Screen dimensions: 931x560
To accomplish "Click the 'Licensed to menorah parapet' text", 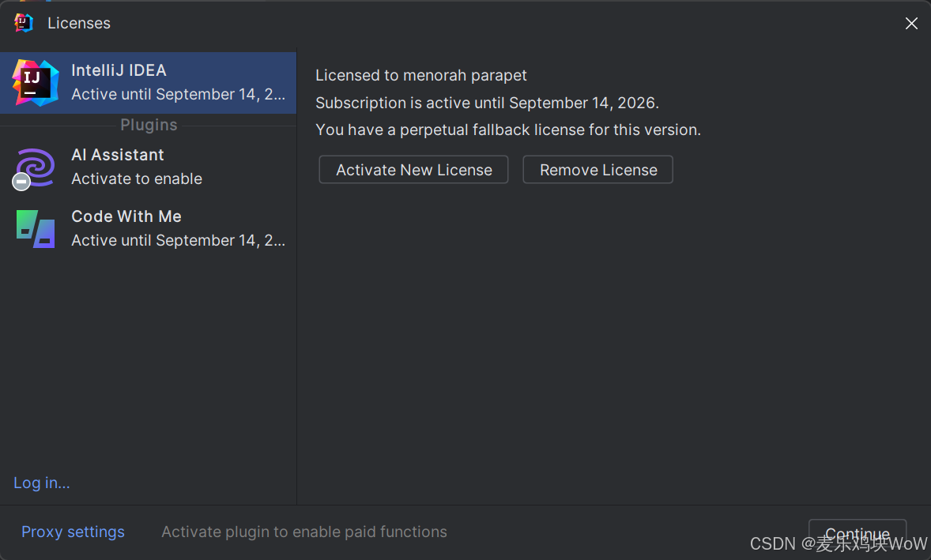I will [421, 75].
